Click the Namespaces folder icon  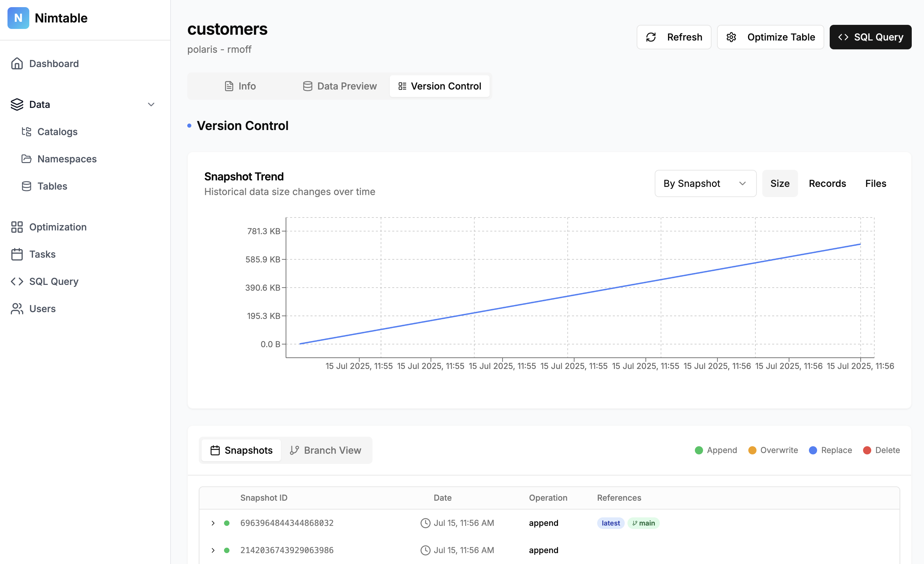click(x=26, y=159)
